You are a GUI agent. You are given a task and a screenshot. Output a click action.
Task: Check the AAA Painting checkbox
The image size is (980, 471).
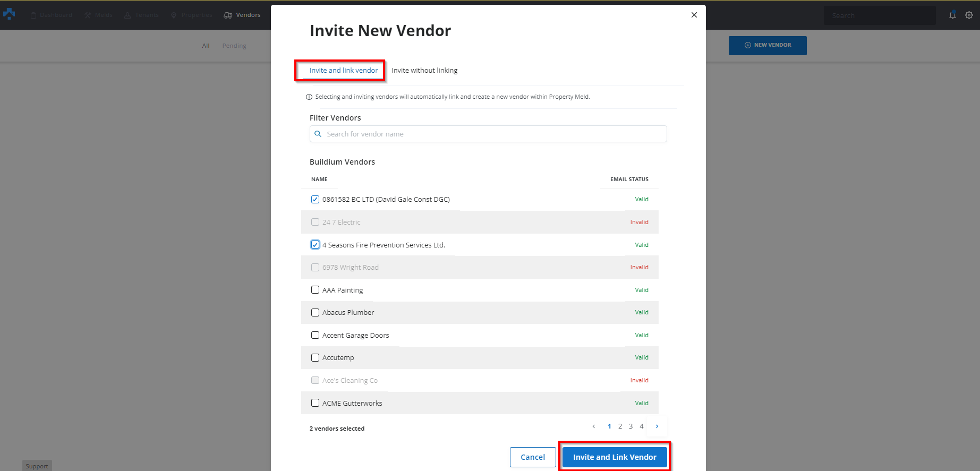coord(315,290)
